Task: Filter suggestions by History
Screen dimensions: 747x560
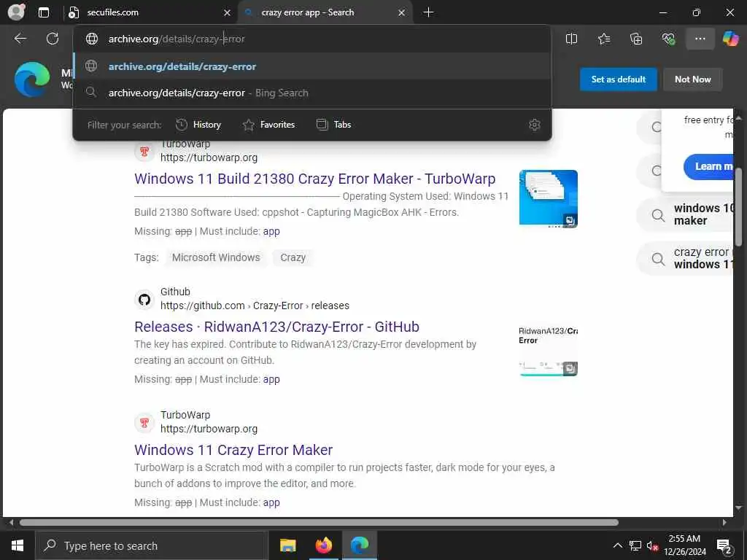Action: 198,125
